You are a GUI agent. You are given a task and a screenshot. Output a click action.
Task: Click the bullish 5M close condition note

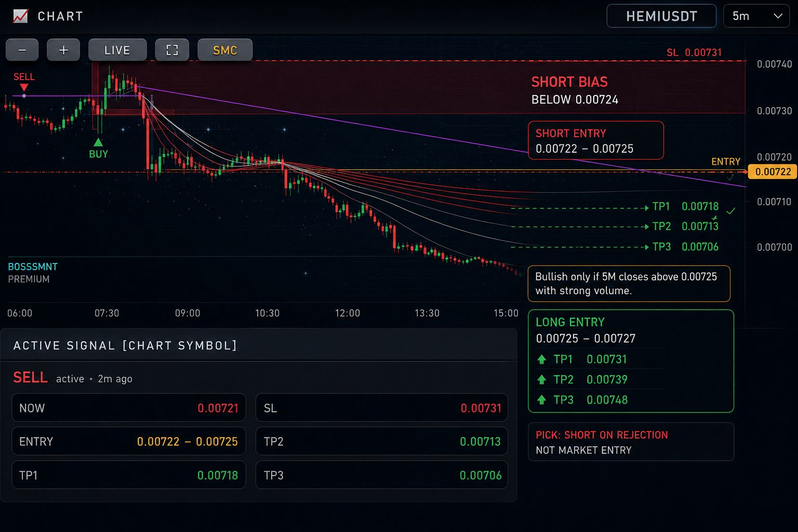[x=629, y=284]
